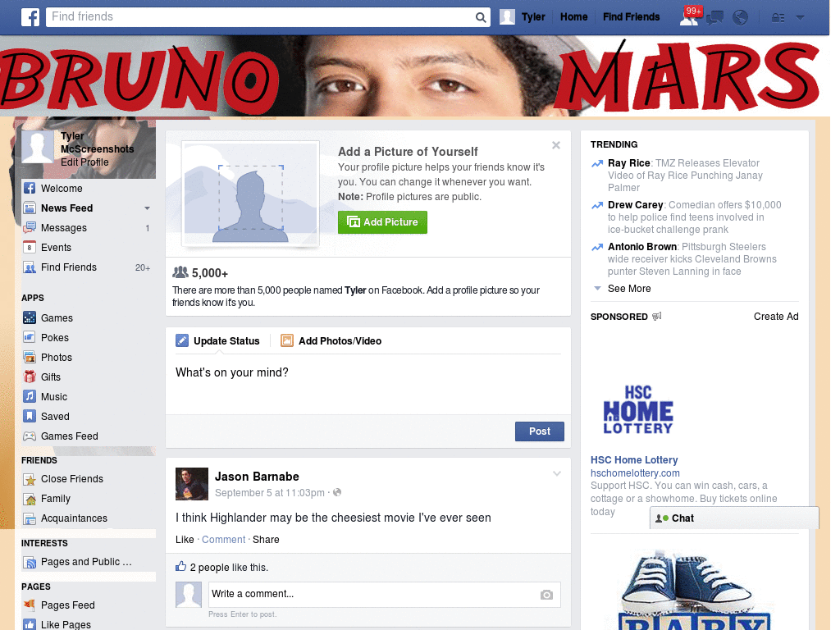The height and width of the screenshot is (630, 840).
Task: Click the September 5 timestamp link
Action: tap(269, 493)
